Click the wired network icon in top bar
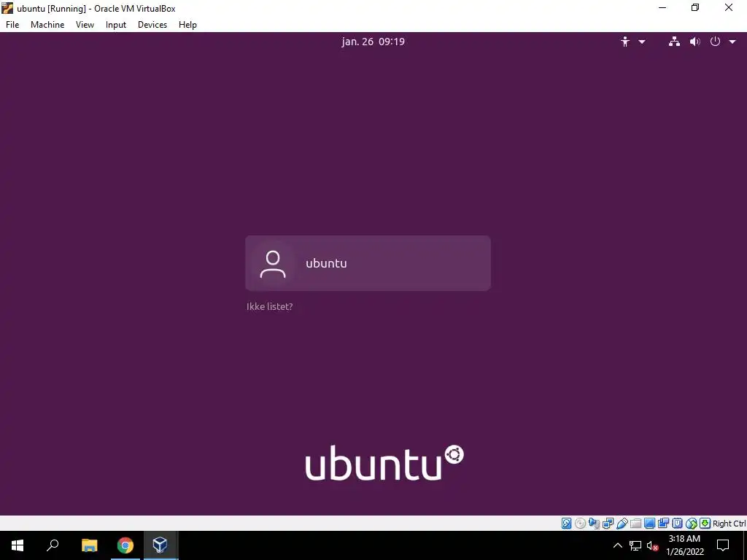 point(674,42)
